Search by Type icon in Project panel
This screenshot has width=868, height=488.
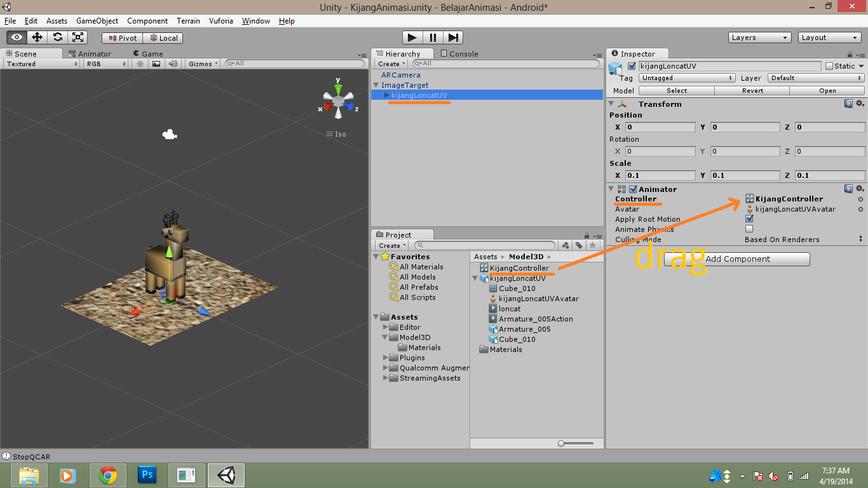(566, 245)
